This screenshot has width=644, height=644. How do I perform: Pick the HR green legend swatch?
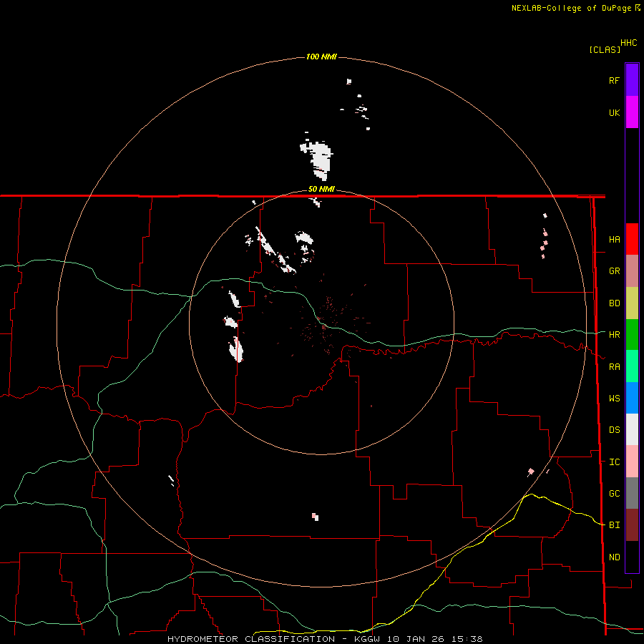tap(632, 334)
